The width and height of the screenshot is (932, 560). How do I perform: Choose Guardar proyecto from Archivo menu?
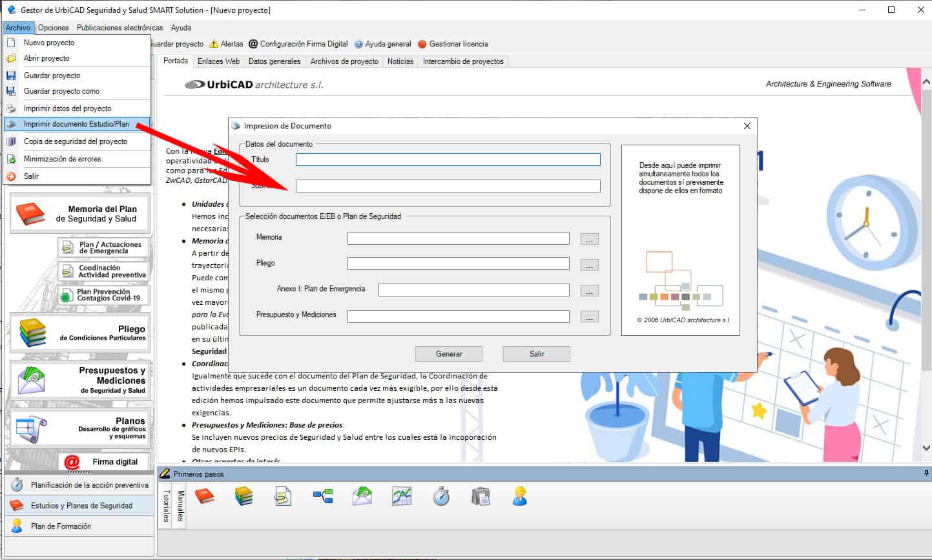click(77, 76)
